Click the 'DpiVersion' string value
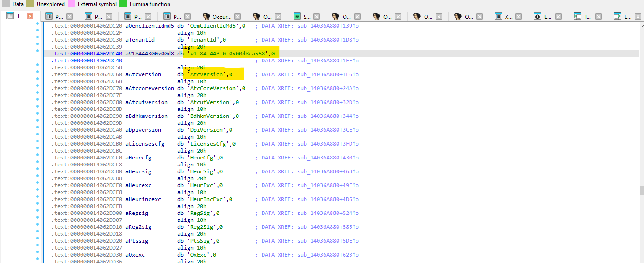Image resolution: width=644 pixels, height=263 pixels. (206, 130)
